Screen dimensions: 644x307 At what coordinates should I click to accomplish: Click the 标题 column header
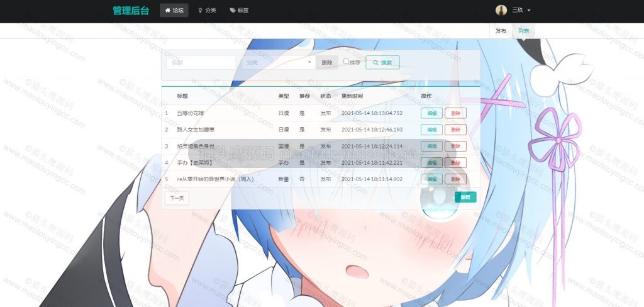point(182,96)
